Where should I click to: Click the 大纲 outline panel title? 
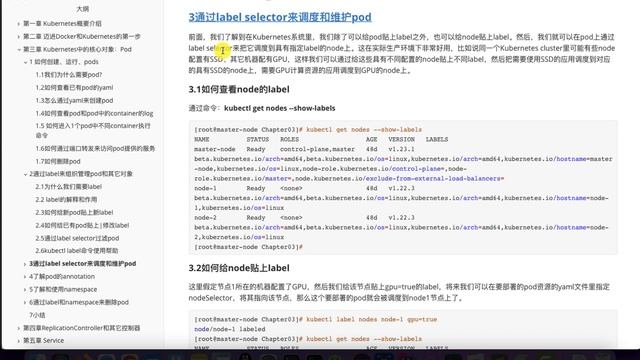(x=83, y=9)
